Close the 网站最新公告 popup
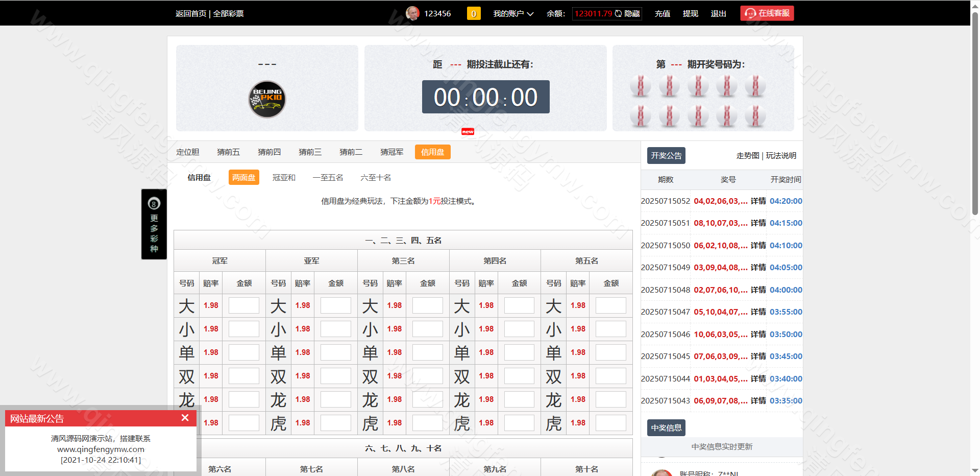 pos(185,418)
